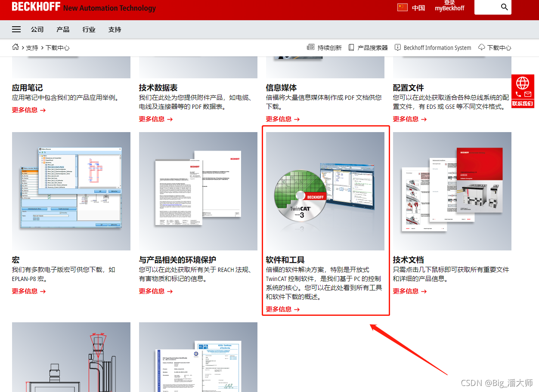Click 更多信息 under 与产品相关的环境保护
The image size is (539, 392).
[156, 291]
